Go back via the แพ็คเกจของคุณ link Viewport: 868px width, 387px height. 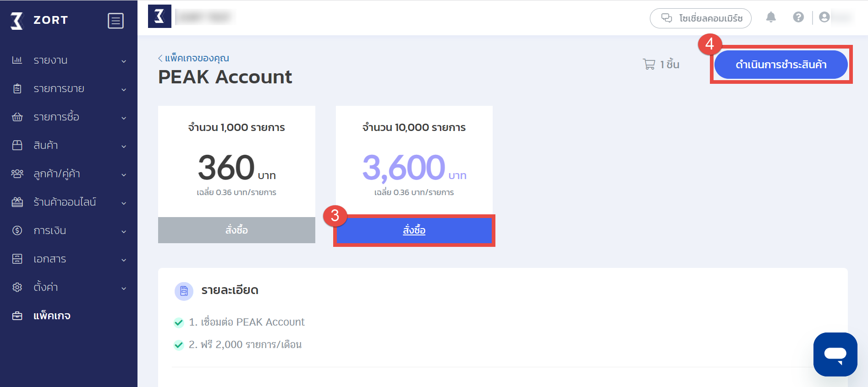[x=193, y=58]
